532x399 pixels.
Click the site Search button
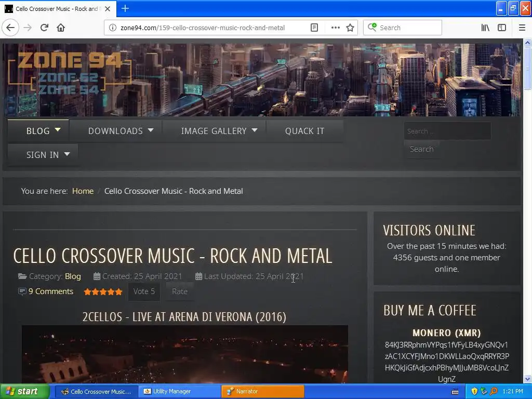pos(421,149)
